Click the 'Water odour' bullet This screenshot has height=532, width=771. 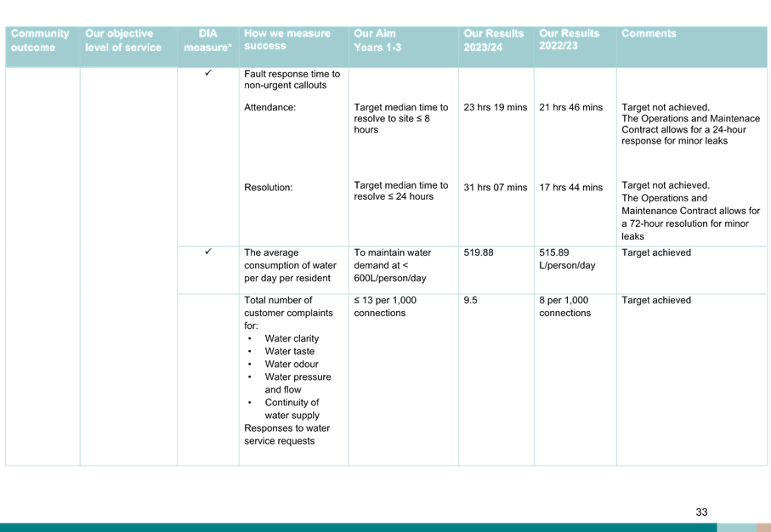pos(291,364)
